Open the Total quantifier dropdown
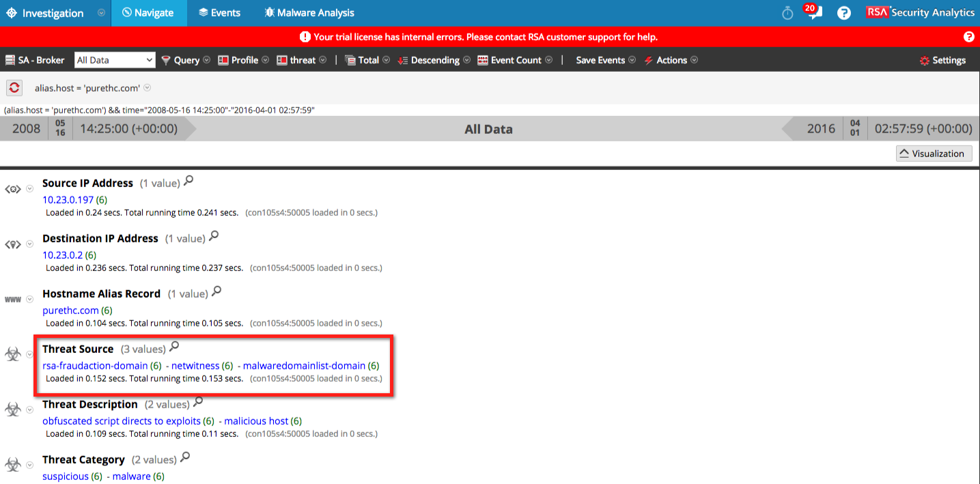 click(x=367, y=60)
